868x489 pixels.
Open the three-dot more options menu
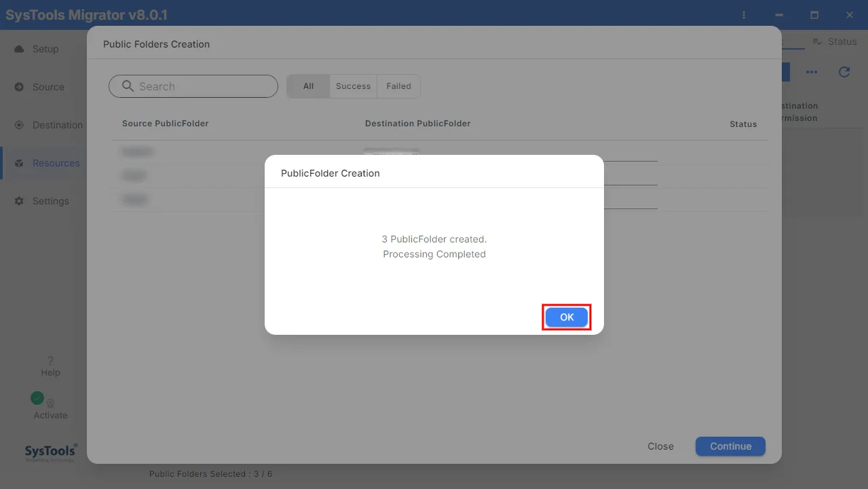tap(812, 72)
